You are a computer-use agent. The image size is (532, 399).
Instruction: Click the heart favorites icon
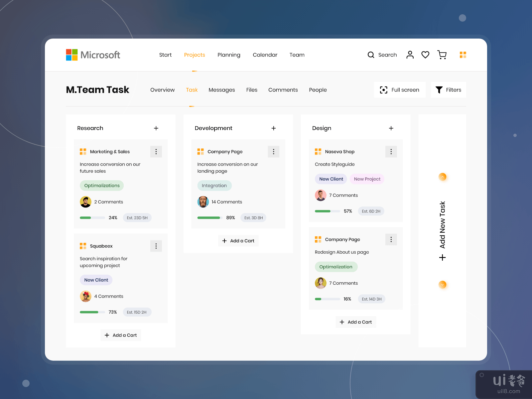pos(425,55)
